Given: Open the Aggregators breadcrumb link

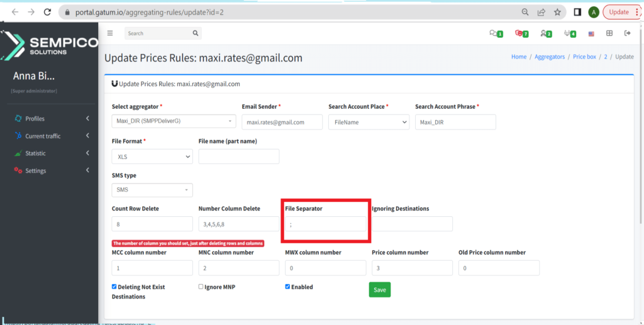Looking at the screenshot, I should tap(550, 57).
